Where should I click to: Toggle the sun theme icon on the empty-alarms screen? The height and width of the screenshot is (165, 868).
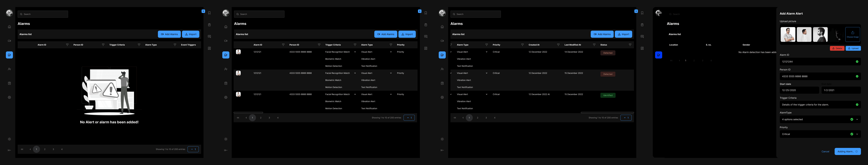point(9,139)
